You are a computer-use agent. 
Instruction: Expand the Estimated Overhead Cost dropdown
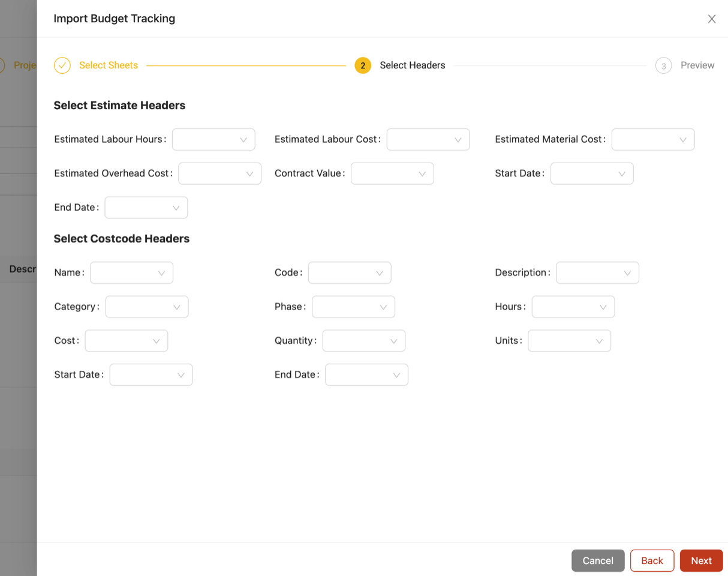point(220,173)
